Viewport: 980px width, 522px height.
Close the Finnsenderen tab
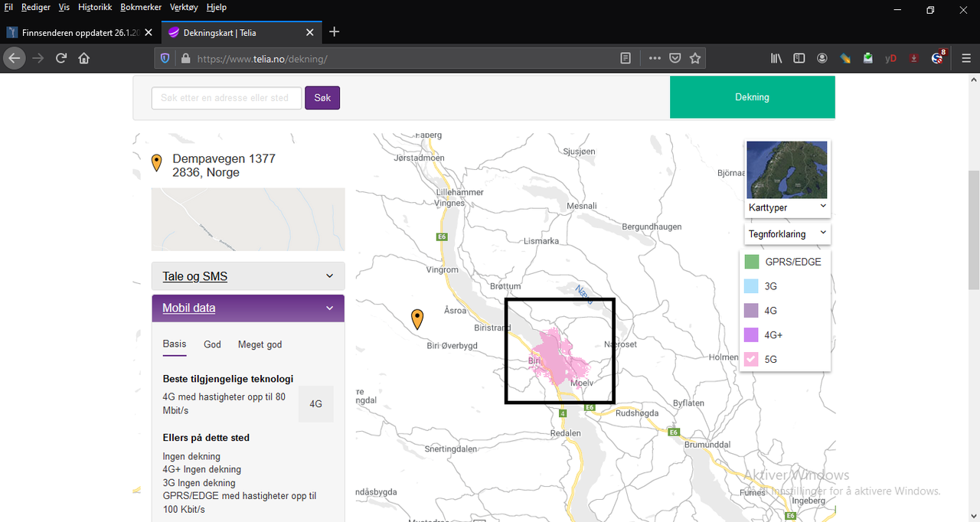pyautogui.click(x=149, y=33)
